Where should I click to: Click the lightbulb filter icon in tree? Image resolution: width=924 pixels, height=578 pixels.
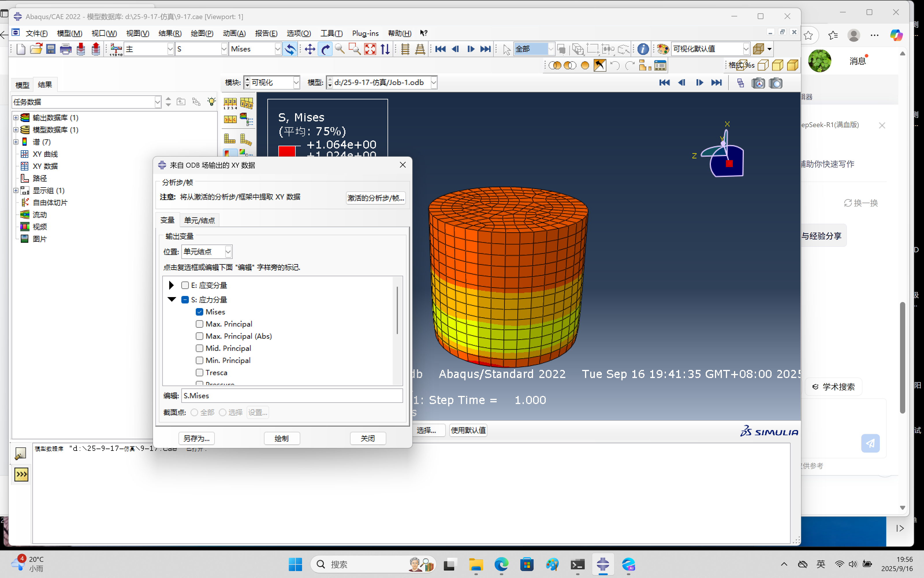pyautogui.click(x=211, y=102)
